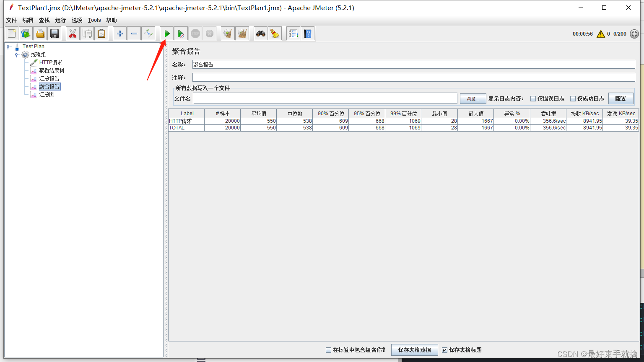The width and height of the screenshot is (644, 362).
Task: Check 在标签中包含组名称 checkbox
Action: point(328,350)
